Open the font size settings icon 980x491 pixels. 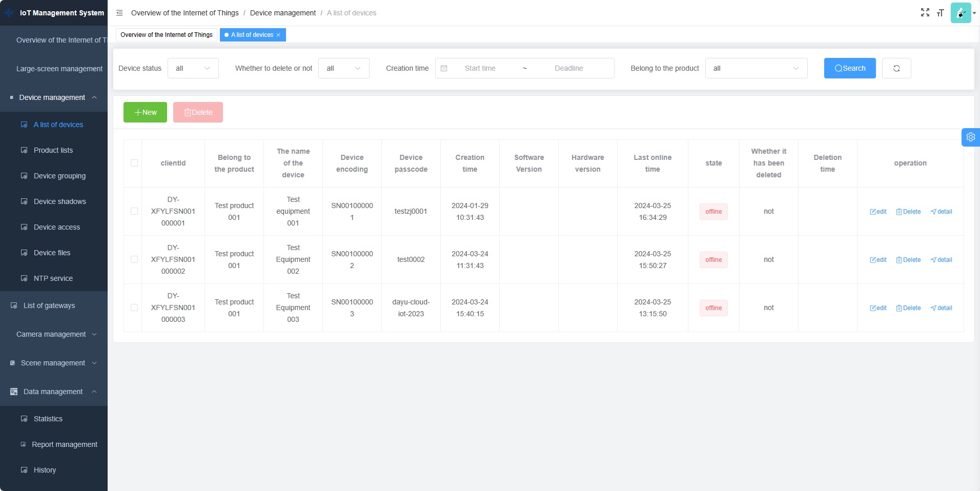coord(940,13)
